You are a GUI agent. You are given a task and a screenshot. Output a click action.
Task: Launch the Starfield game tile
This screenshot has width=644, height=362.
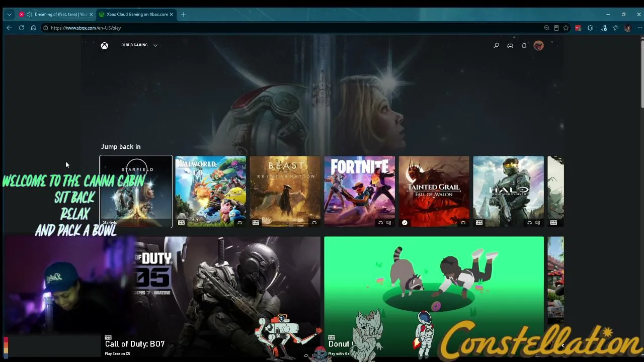click(x=136, y=192)
